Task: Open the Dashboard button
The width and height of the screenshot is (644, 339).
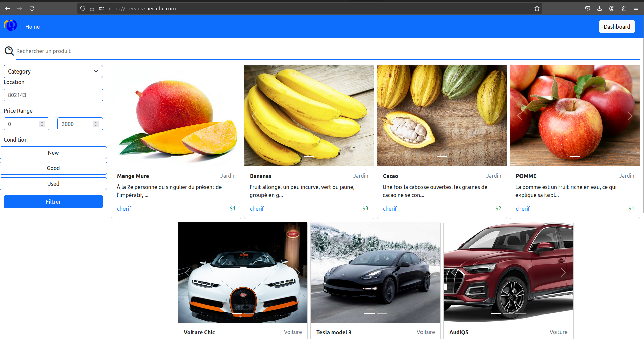Action: point(616,27)
